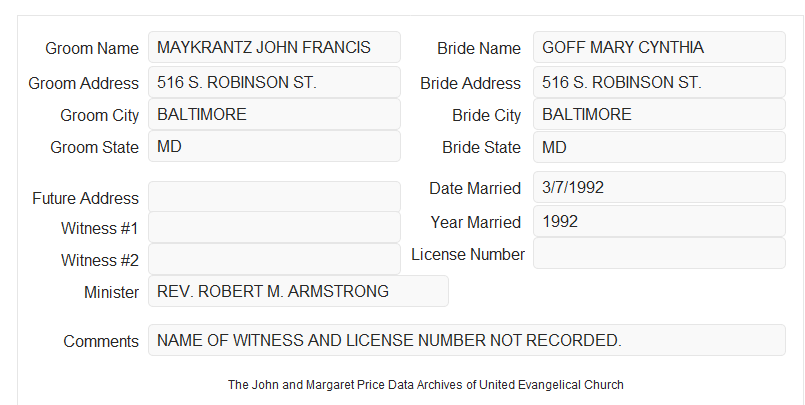805x405 pixels.
Task: Click the License Number label
Action: [468, 255]
